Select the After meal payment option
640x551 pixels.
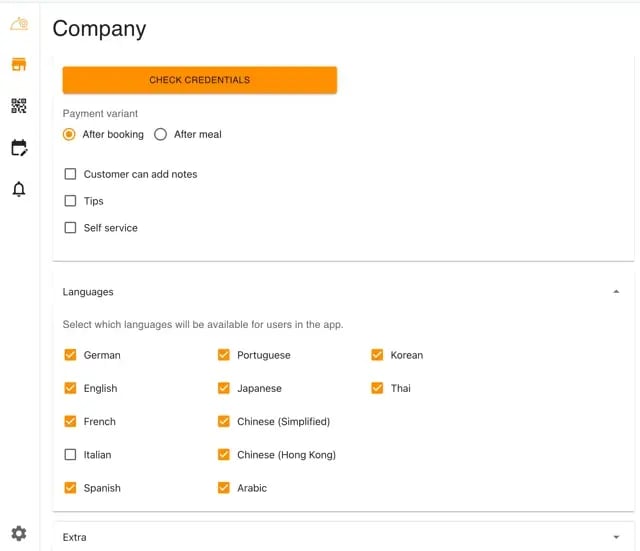(x=160, y=134)
